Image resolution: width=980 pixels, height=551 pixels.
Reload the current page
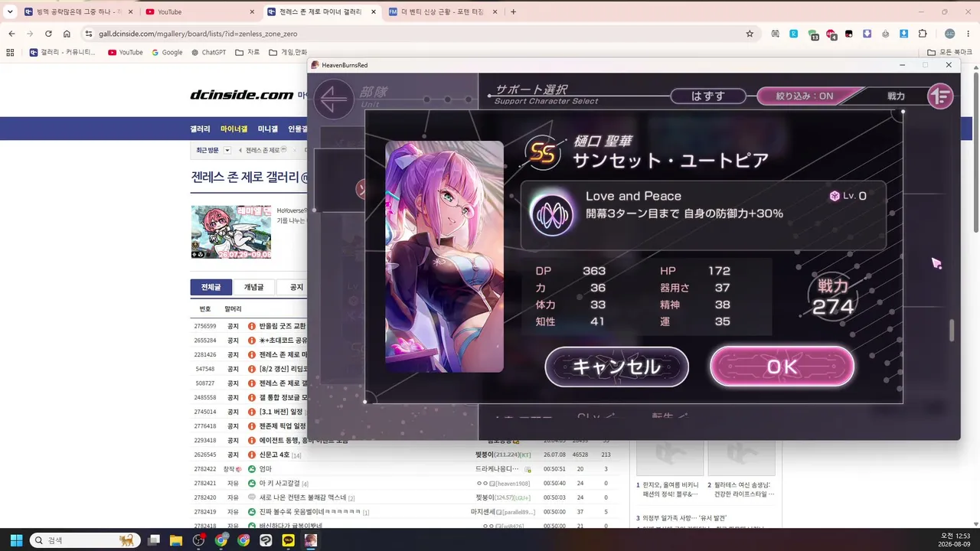pos(48,34)
